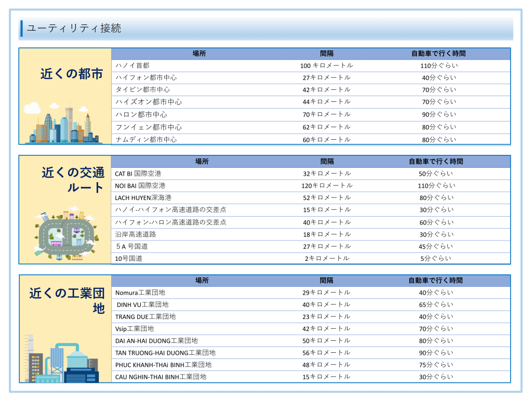Click the NOI BAI 国際空港 row
The height and width of the screenshot is (399, 532).
pos(140,185)
